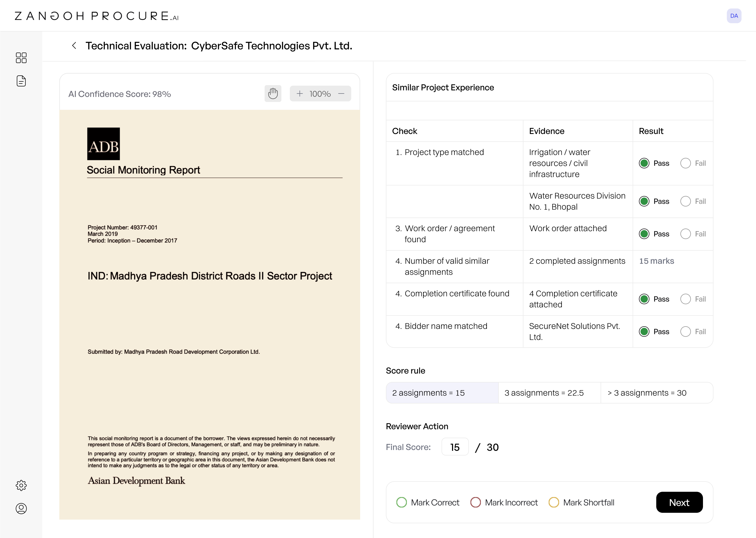The height and width of the screenshot is (538, 756).
Task: Choose Mark Shortfall reviewer action
Action: [553, 502]
